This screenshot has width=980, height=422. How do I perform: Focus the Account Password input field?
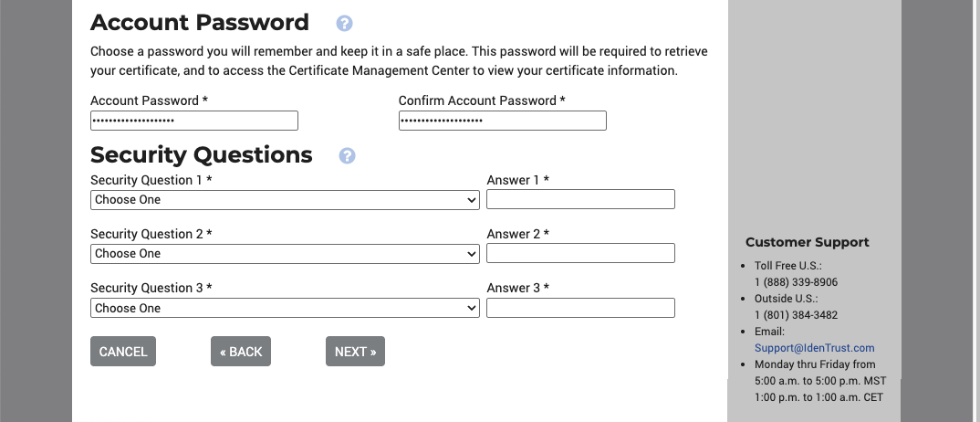tap(193, 121)
